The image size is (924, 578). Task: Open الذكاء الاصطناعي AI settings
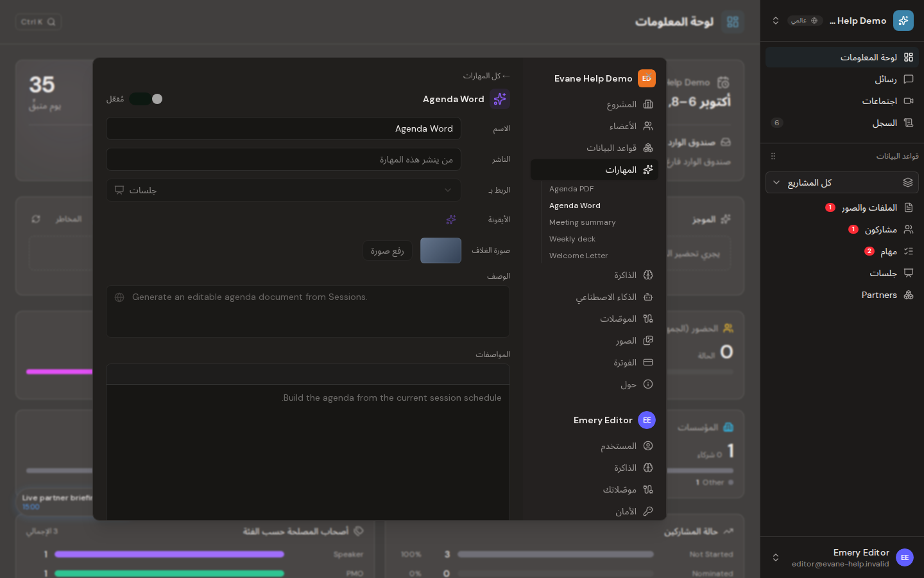tap(595, 297)
